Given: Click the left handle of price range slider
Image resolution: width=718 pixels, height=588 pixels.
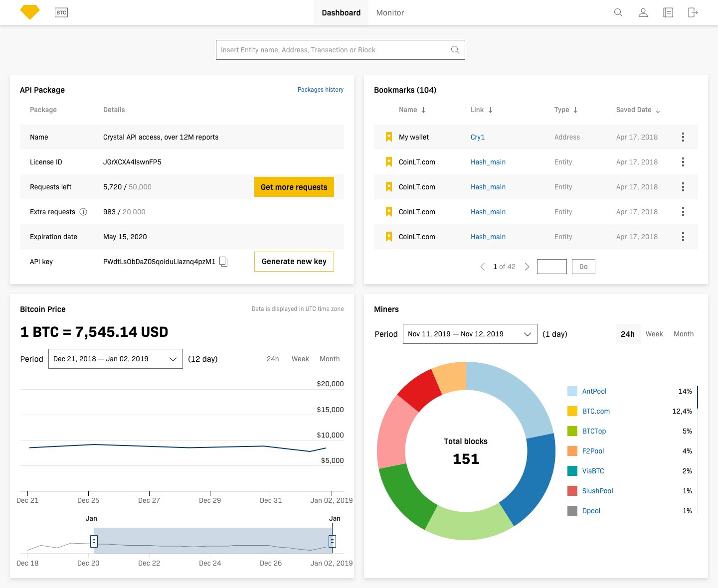Looking at the screenshot, I should point(94,541).
